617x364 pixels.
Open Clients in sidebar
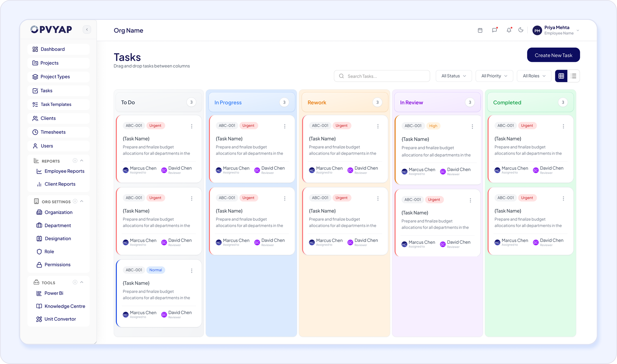[58, 119]
